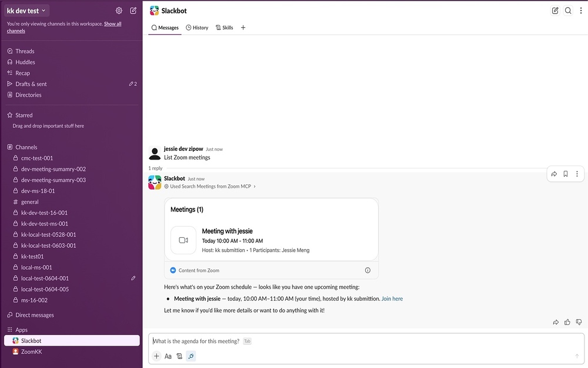Give thumbs down to response
Viewport: 588px width, 368px height.
click(579, 322)
